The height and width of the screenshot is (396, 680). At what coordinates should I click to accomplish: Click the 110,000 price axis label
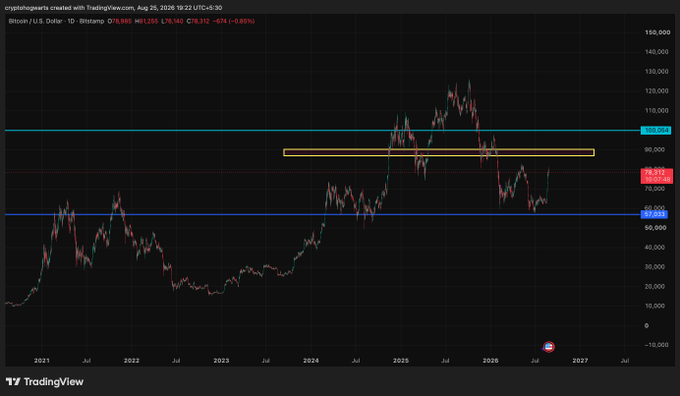(x=657, y=111)
